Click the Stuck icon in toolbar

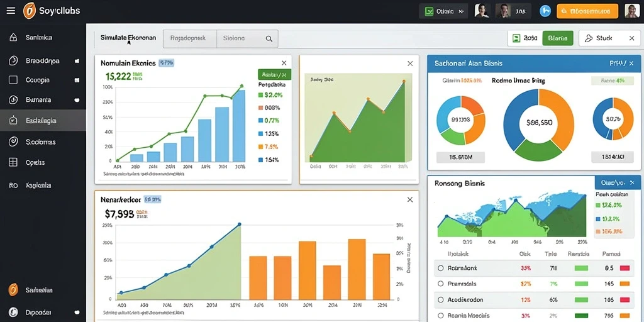(589, 38)
